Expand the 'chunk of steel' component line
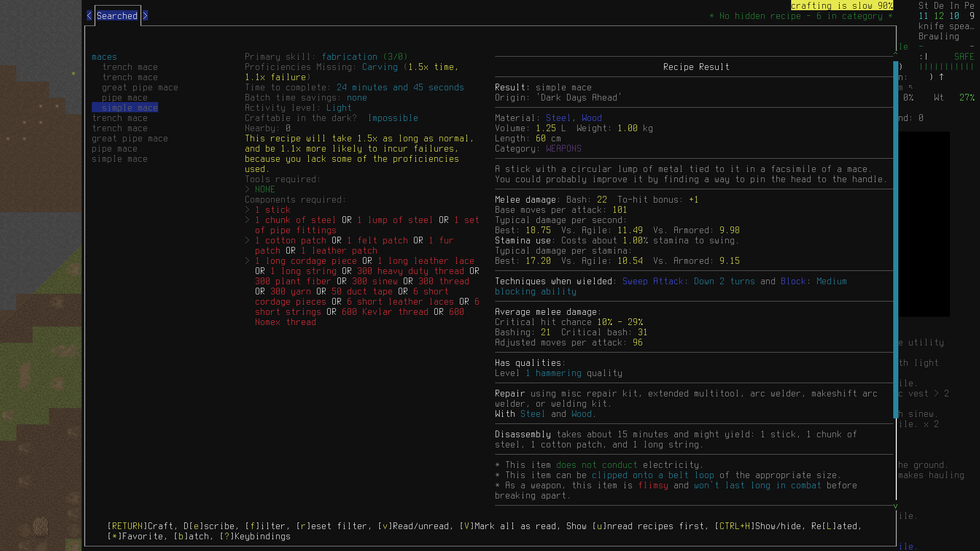This screenshot has width=980, height=551. (248, 220)
